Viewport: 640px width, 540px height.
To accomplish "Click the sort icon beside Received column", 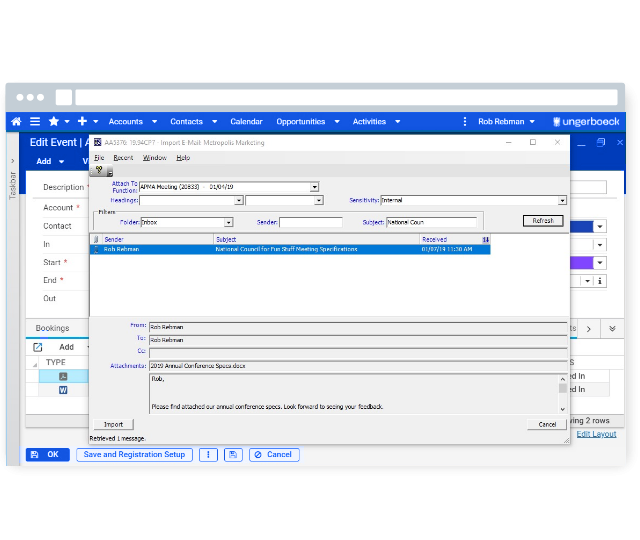I will tap(486, 240).
